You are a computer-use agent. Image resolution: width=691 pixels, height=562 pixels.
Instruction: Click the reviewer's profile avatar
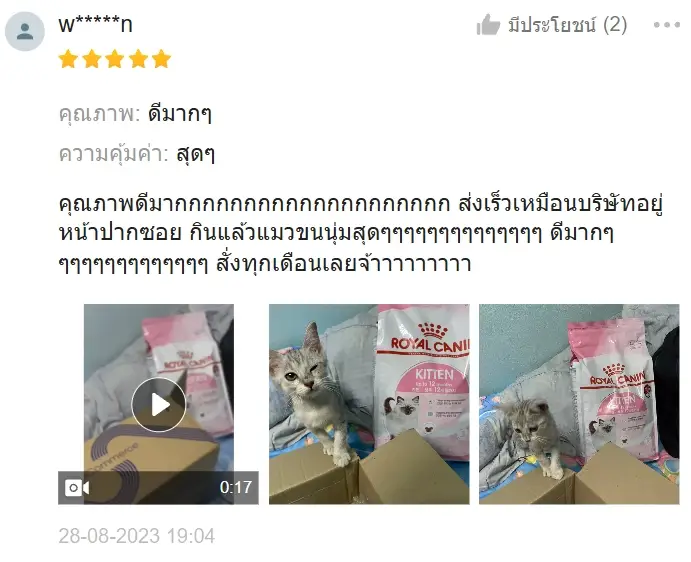pyautogui.click(x=25, y=31)
